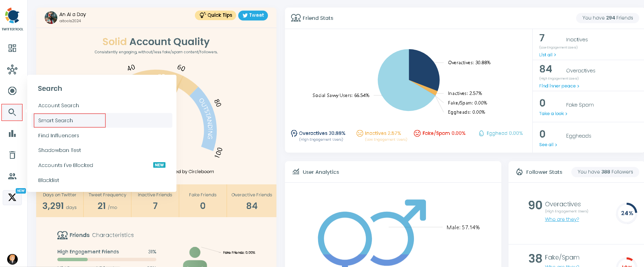The width and height of the screenshot is (644, 267).
Task: Open Find Influencers menu entry
Action: tap(59, 136)
